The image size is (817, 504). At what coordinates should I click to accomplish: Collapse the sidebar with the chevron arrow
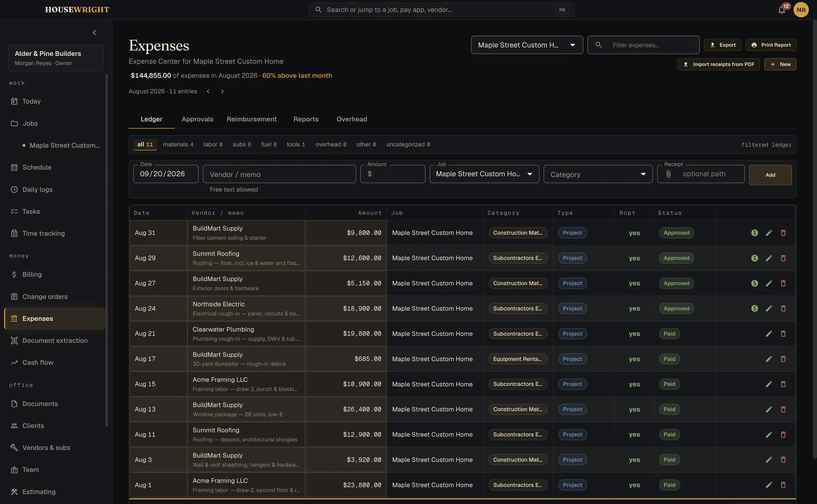94,33
